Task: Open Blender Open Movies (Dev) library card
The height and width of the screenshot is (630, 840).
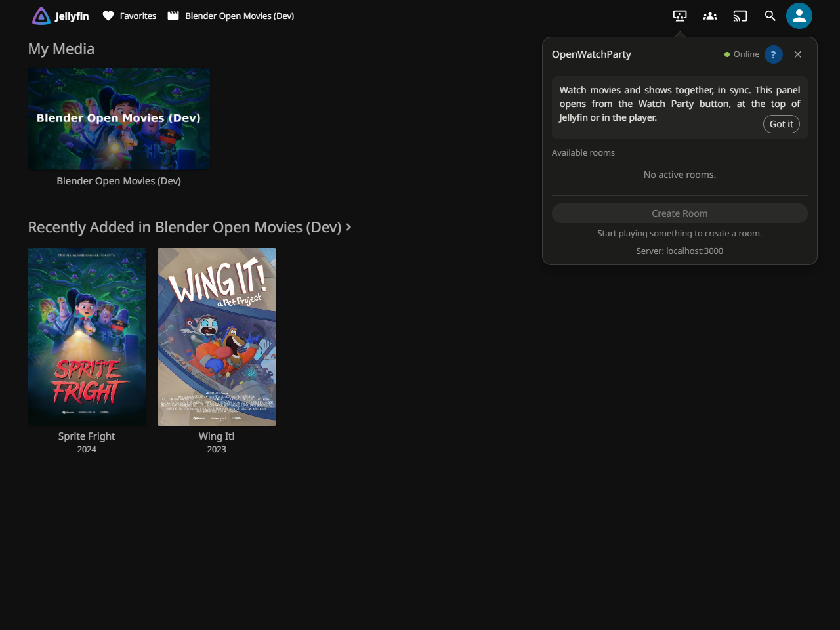Action: (x=119, y=119)
